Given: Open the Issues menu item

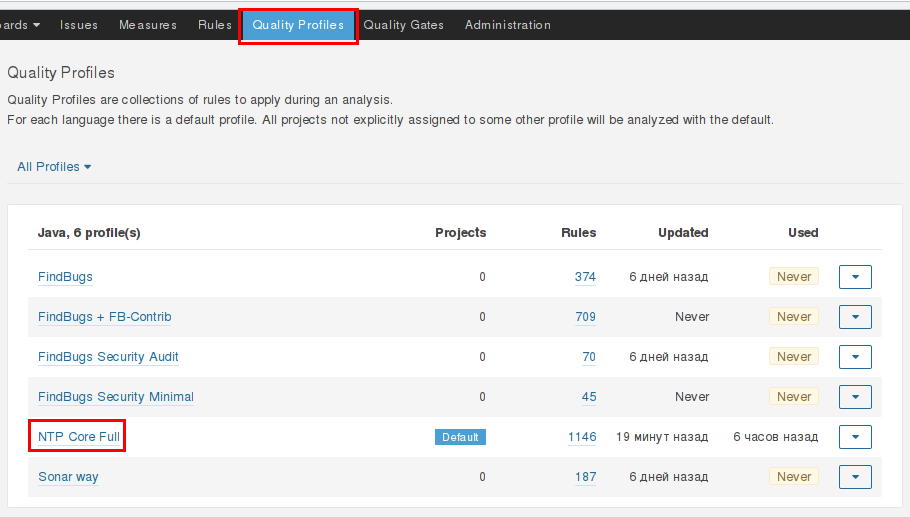Looking at the screenshot, I should (x=78, y=25).
